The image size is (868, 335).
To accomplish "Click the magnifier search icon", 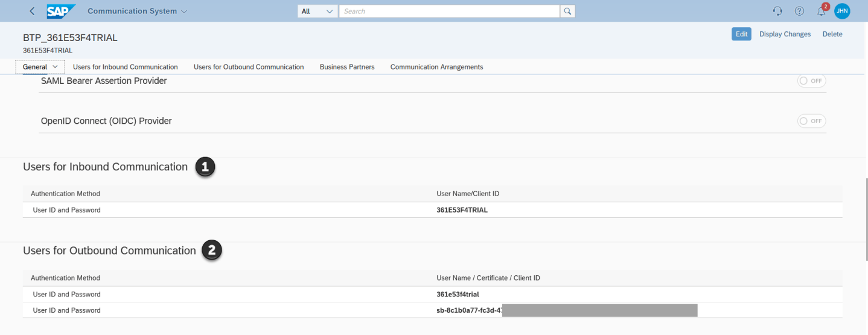I will coord(567,11).
